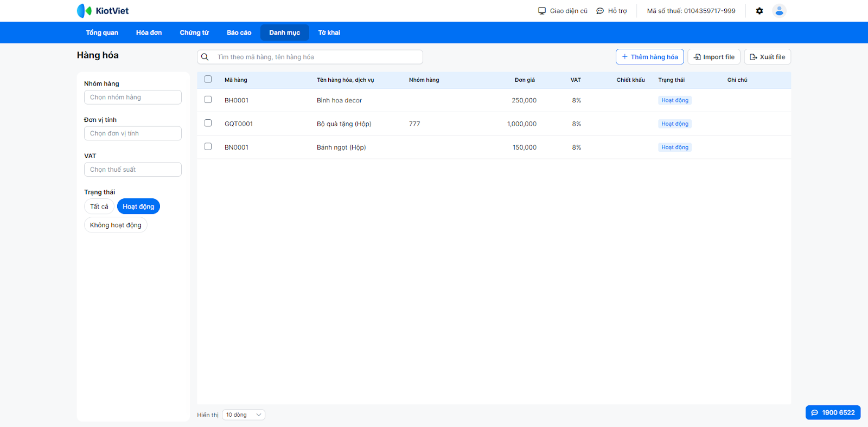Image resolution: width=868 pixels, height=427 pixels.
Task: Click the Giao diện cũ monitor icon
Action: pyautogui.click(x=541, y=11)
